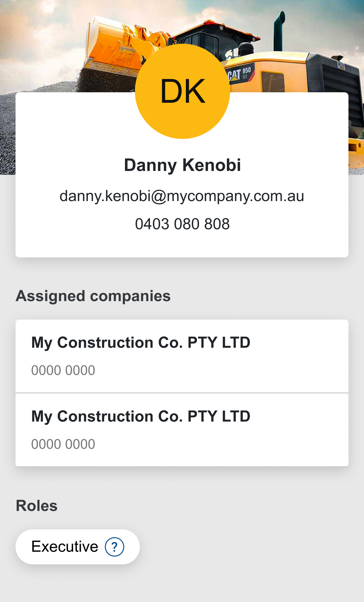
Task: Open the Executive role help icon
Action: pyautogui.click(x=114, y=547)
